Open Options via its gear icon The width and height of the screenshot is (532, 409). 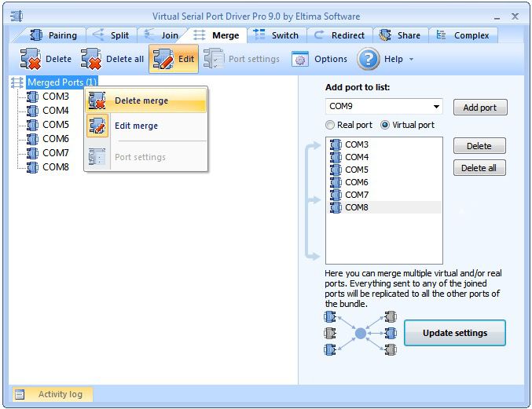tap(300, 60)
